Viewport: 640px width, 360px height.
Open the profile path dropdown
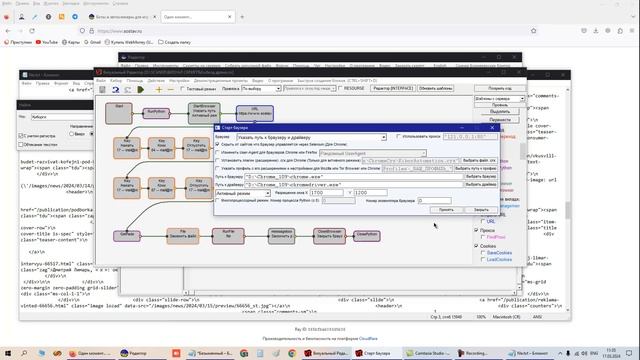pyautogui.click(x=417, y=169)
